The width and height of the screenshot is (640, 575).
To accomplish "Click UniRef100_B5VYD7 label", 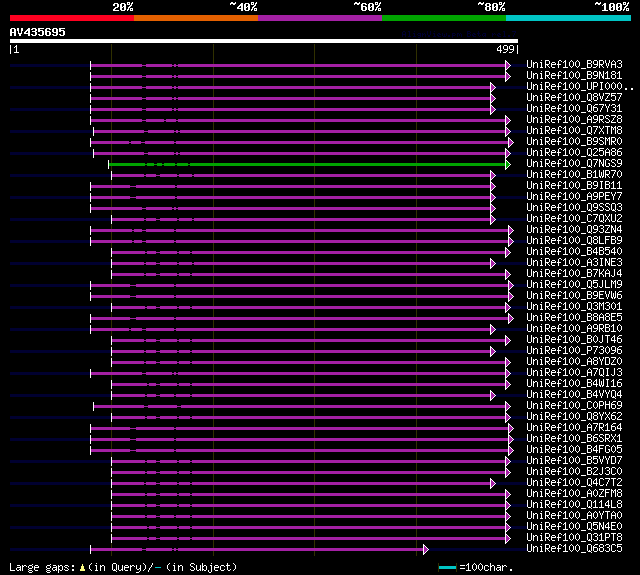I will point(574,461).
